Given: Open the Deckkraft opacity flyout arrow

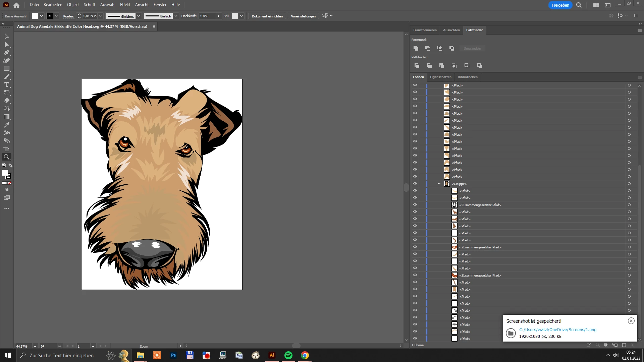Looking at the screenshot, I should click(x=218, y=16).
